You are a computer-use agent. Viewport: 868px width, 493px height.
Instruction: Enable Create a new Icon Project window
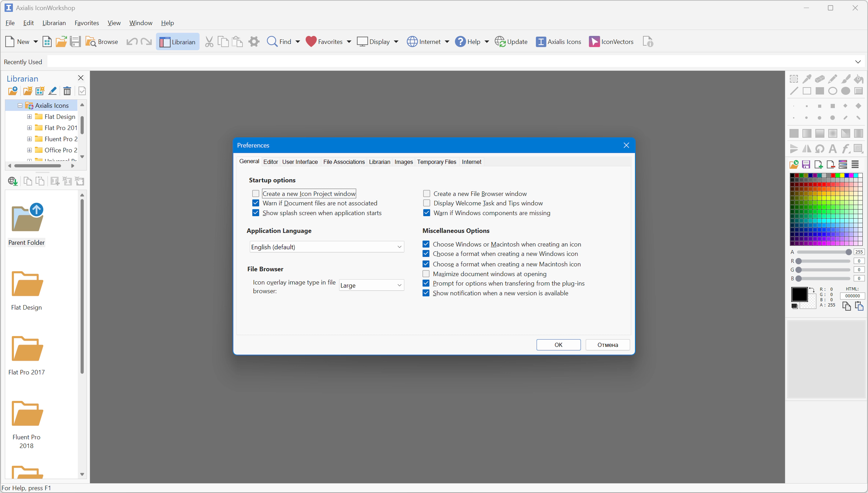(x=256, y=194)
